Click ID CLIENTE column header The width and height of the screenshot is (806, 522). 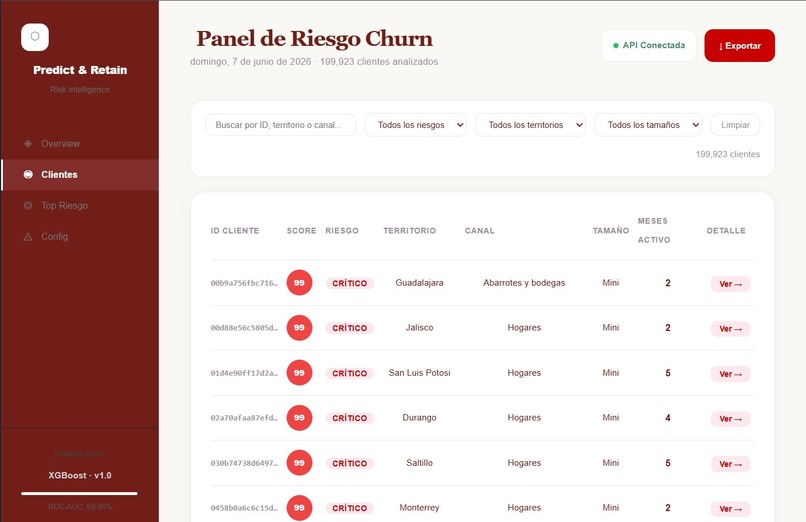(x=234, y=231)
